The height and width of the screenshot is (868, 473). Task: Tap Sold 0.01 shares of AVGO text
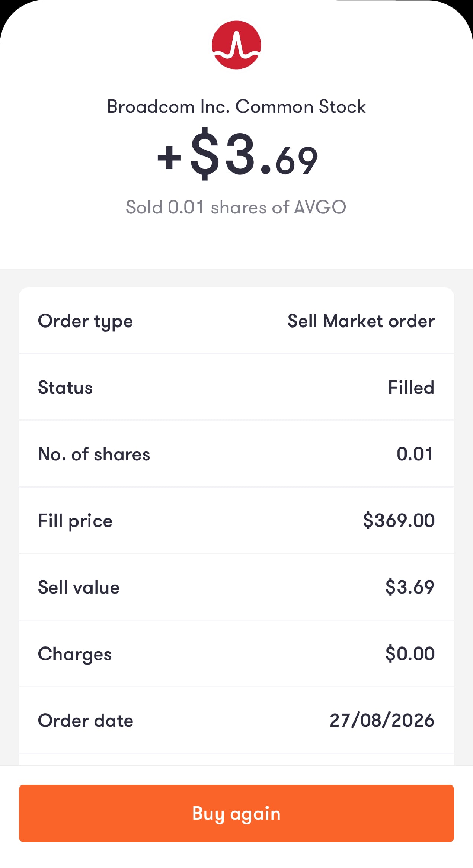pos(236,207)
